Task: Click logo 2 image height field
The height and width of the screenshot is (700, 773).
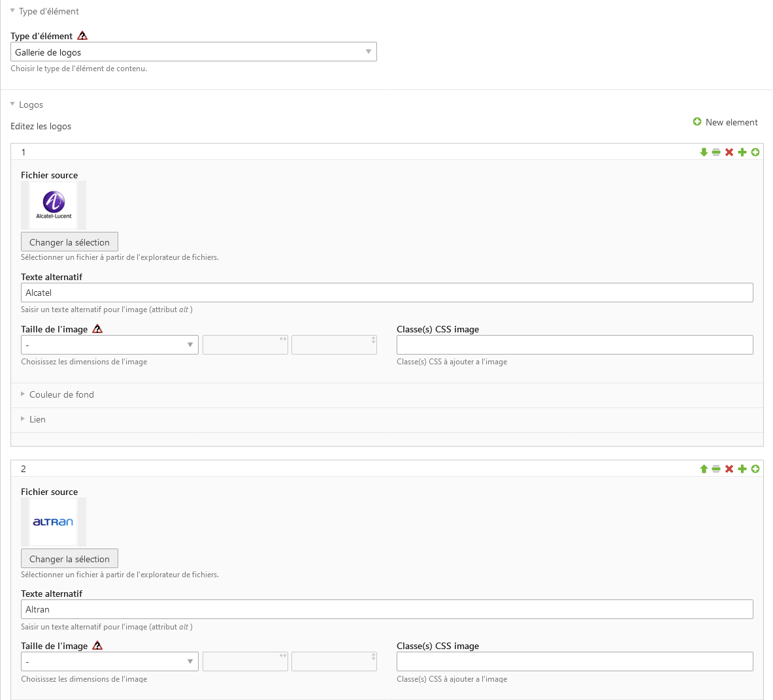Action: (335, 661)
